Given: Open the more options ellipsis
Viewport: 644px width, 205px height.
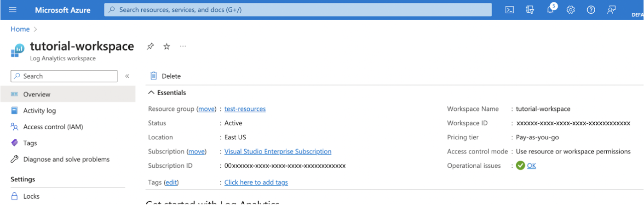Looking at the screenshot, I should click(183, 46).
